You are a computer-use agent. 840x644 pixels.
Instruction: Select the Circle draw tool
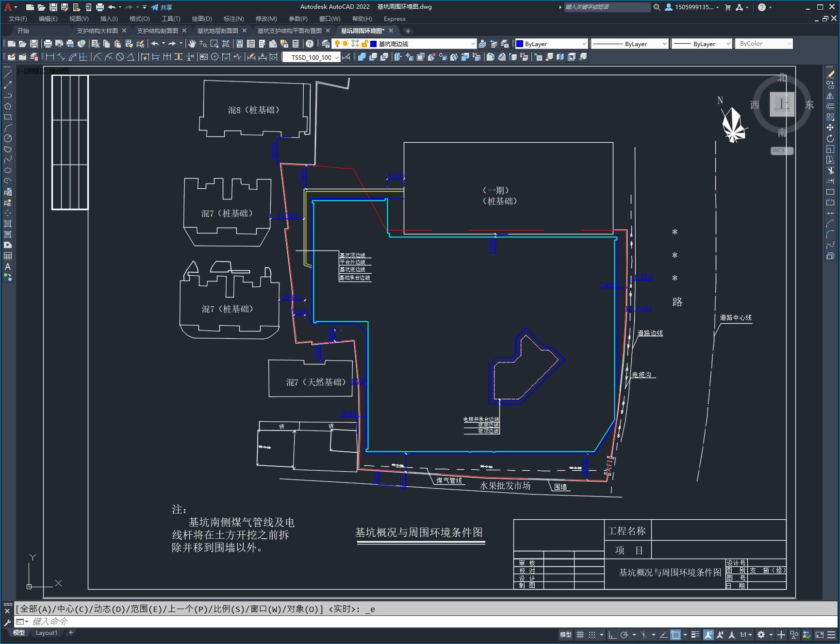pyautogui.click(x=8, y=138)
